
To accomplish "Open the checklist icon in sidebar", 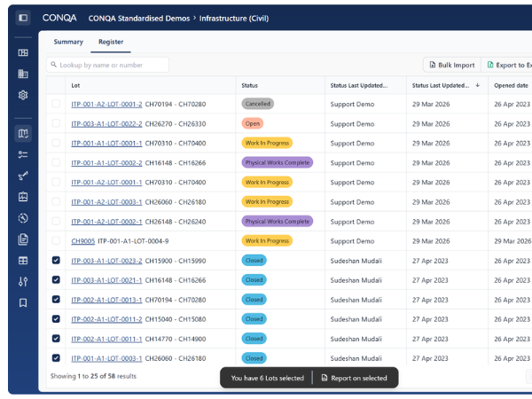I will (x=23, y=154).
